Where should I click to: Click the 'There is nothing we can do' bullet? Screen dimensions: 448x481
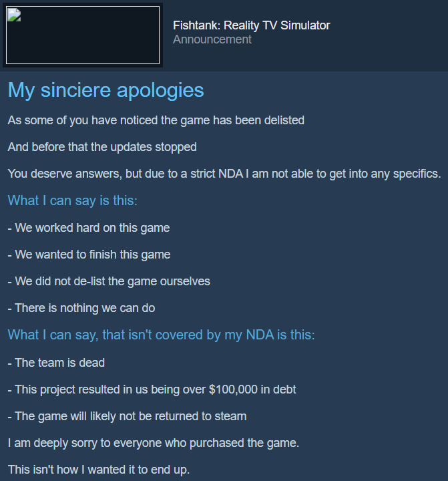coord(81,308)
